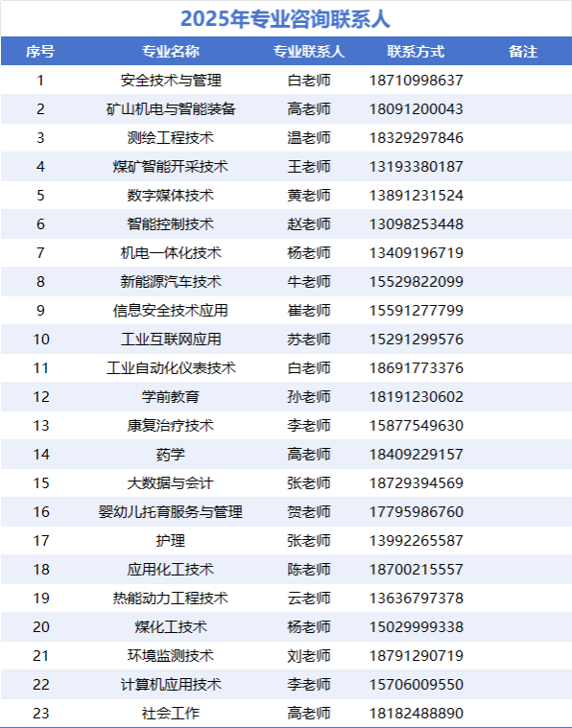Viewport: 572px width, 728px height.
Task: Click the 序号 column header
Action: tap(40, 51)
